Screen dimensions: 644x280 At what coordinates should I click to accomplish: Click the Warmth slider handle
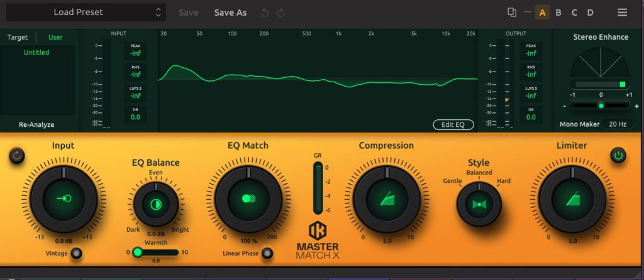[138, 252]
